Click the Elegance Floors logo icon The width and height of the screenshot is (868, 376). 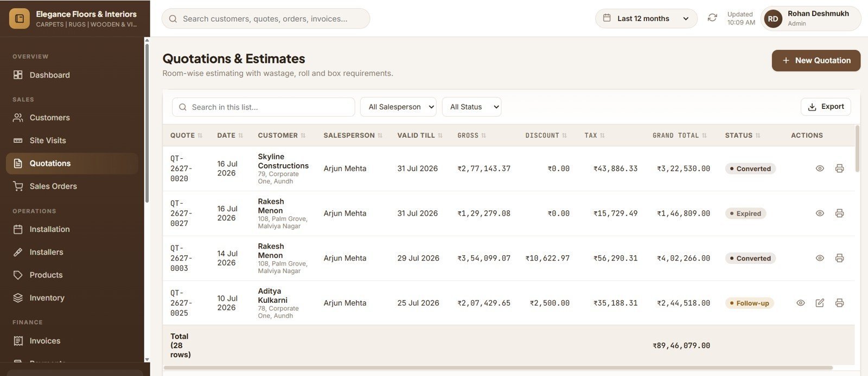tap(20, 18)
